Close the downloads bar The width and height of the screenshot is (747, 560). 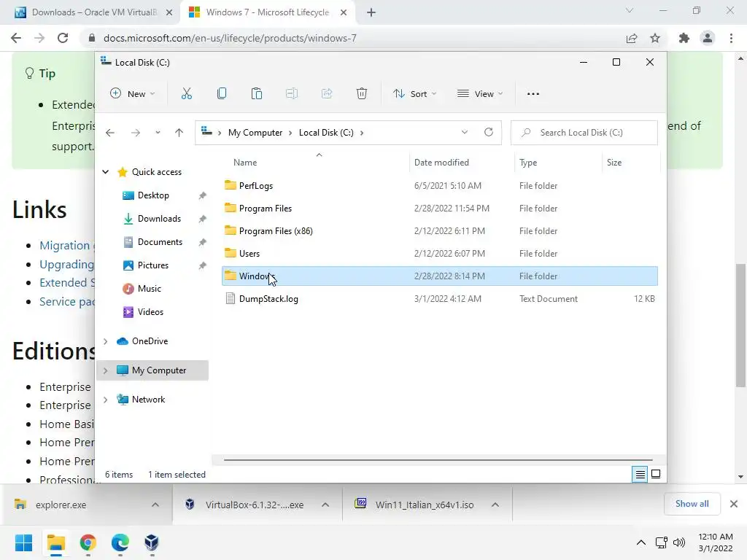click(734, 504)
